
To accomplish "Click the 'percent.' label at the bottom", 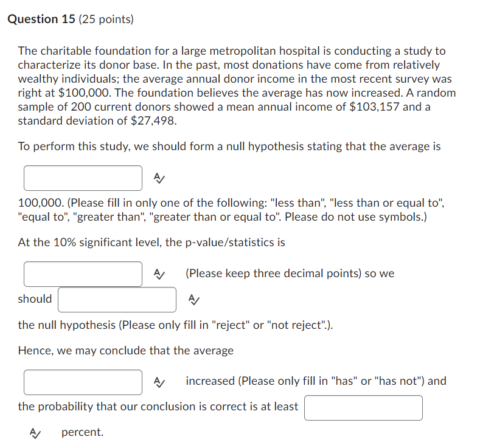I will point(82,432).
